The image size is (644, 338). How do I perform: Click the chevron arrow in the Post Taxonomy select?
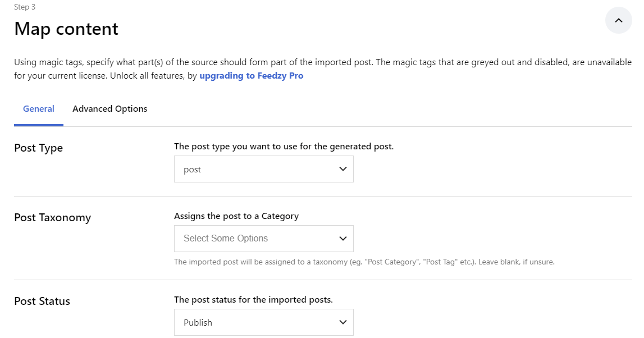(343, 239)
